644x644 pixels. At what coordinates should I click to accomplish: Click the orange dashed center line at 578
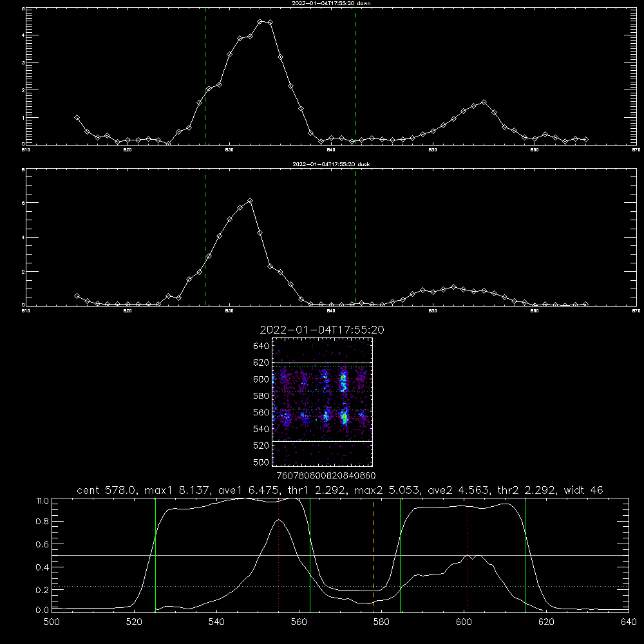373,554
